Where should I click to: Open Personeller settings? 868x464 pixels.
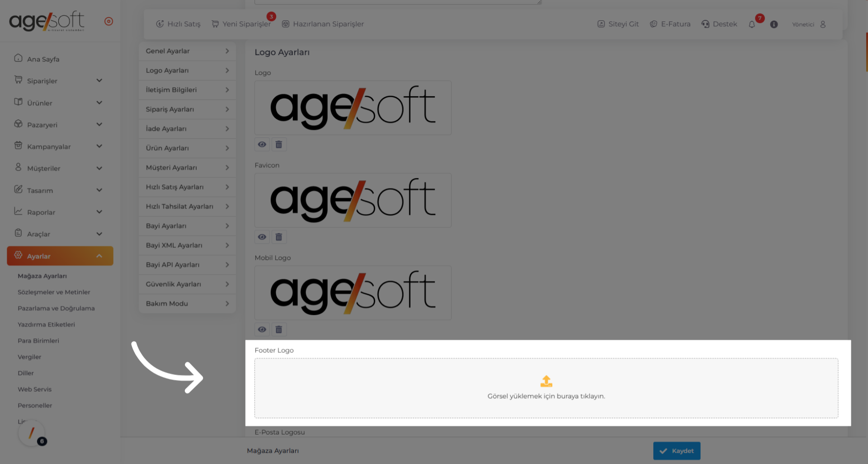click(x=35, y=406)
